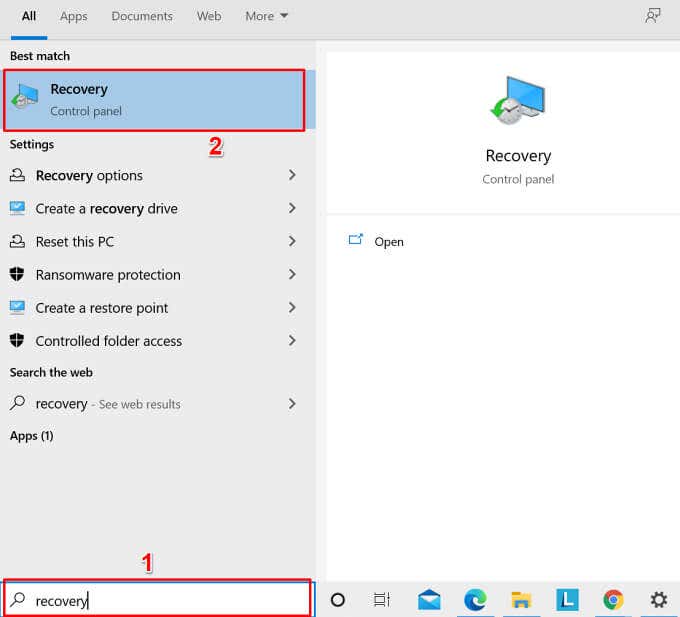Open Recovery Control panel best match
The image size is (680, 617).
[x=154, y=100]
